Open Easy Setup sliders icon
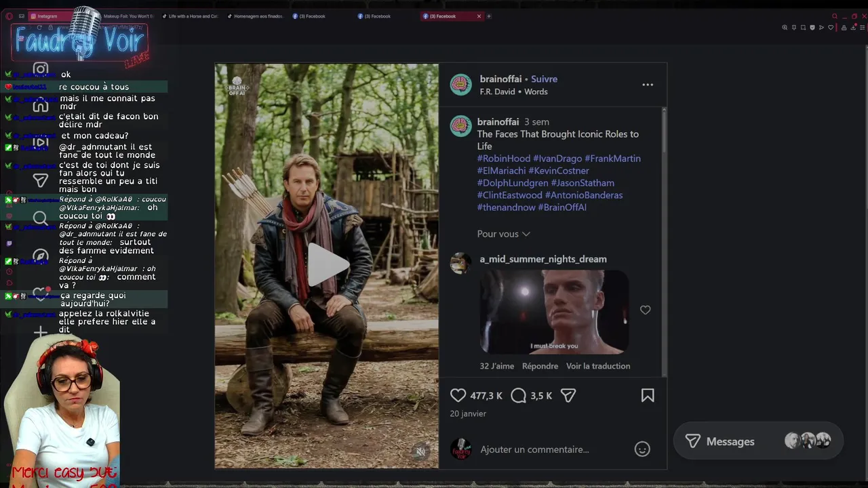 point(863,28)
